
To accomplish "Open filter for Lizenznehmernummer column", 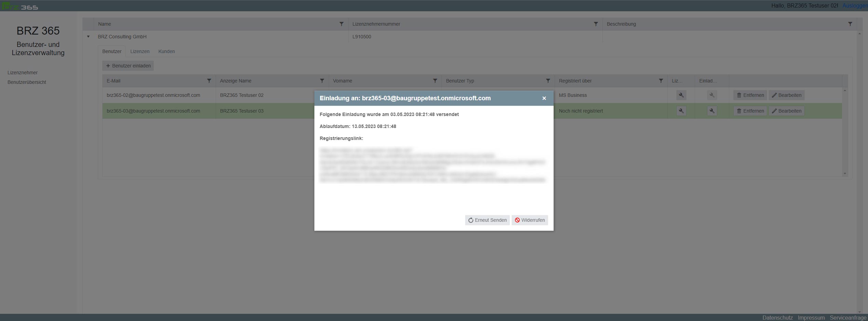I will coord(596,24).
